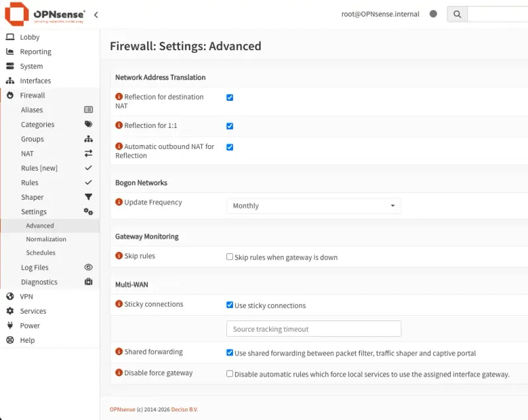Viewport: 528px width, 420px height.
Task: Disable Reflection for destination NAT
Action: (230, 97)
